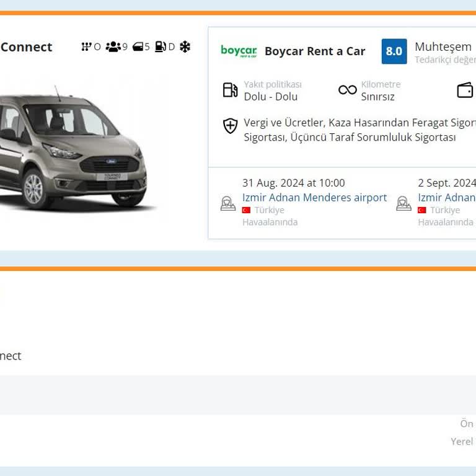Image resolution: width=476 pixels, height=476 pixels.
Task: Click the fuel type icon marked D
Action: 161,46
